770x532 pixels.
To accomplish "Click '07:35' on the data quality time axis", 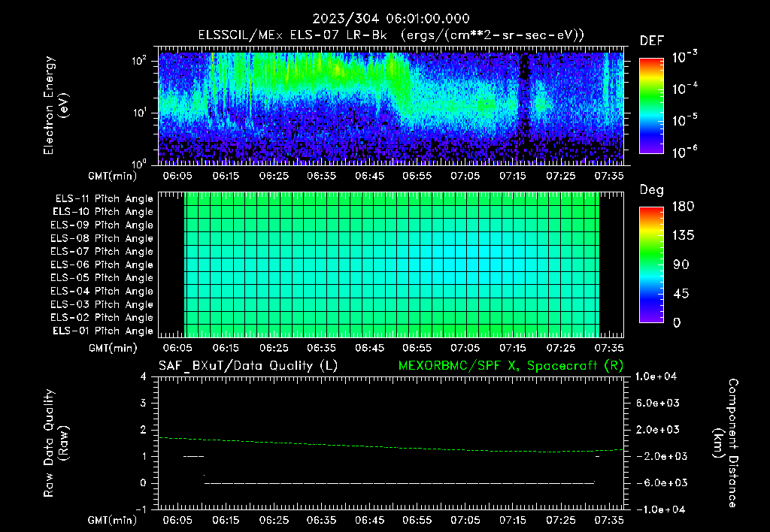I will 609,520.
